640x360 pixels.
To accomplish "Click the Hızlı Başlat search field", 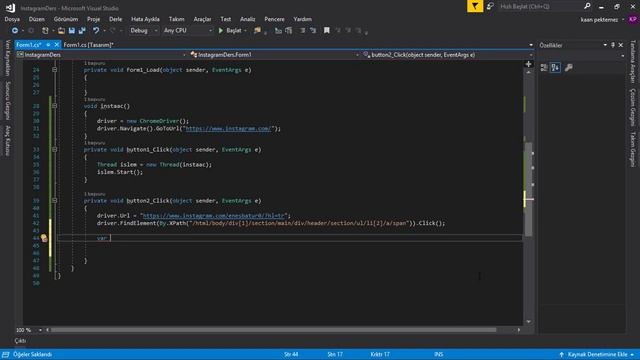I will [x=539, y=7].
